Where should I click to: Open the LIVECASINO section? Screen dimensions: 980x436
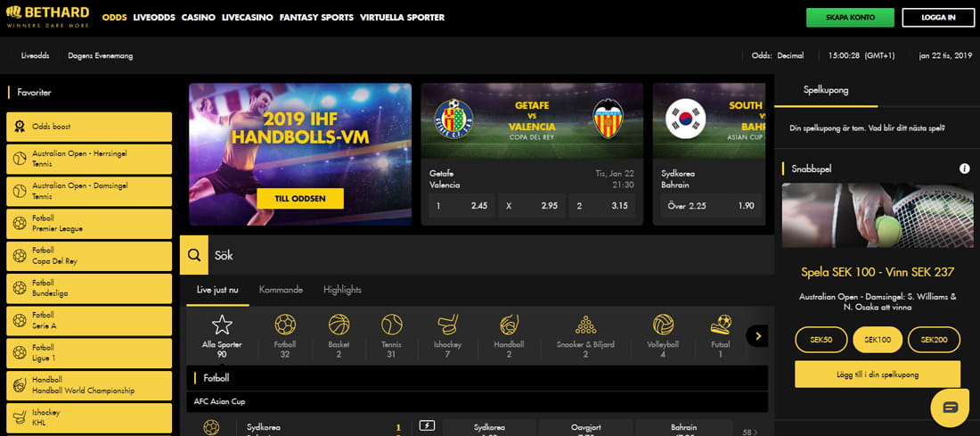click(248, 18)
